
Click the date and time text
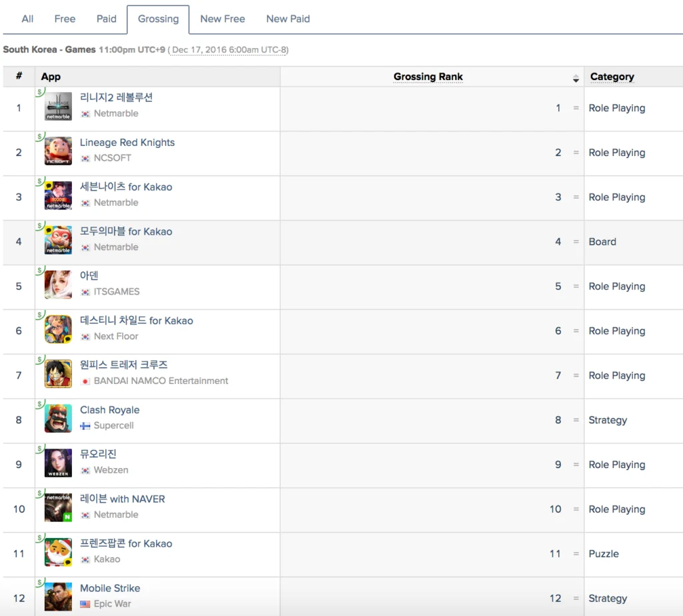tap(228, 50)
